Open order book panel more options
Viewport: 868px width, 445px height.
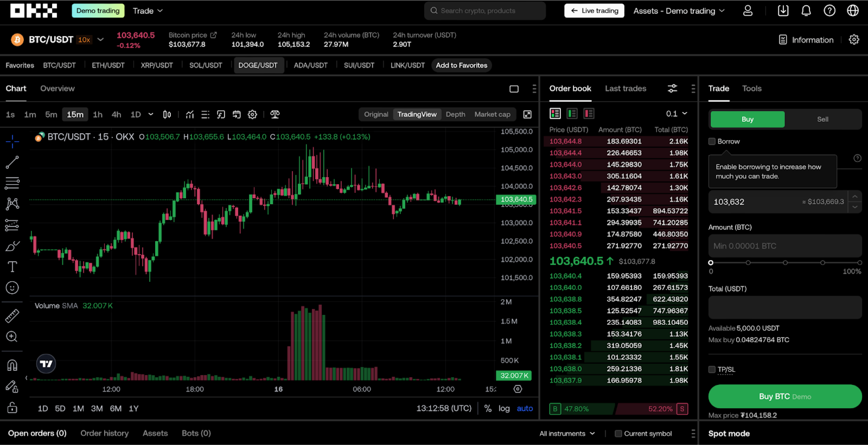pos(693,89)
